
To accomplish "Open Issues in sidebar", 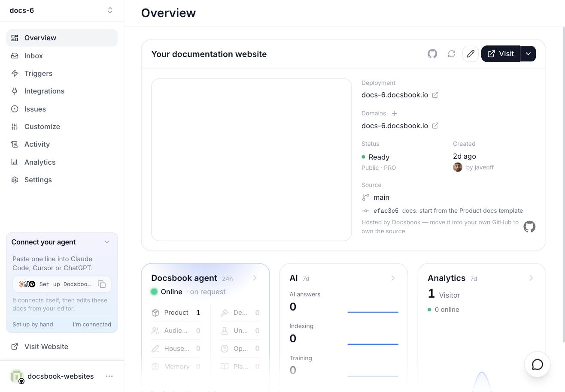I will click(x=62, y=109).
